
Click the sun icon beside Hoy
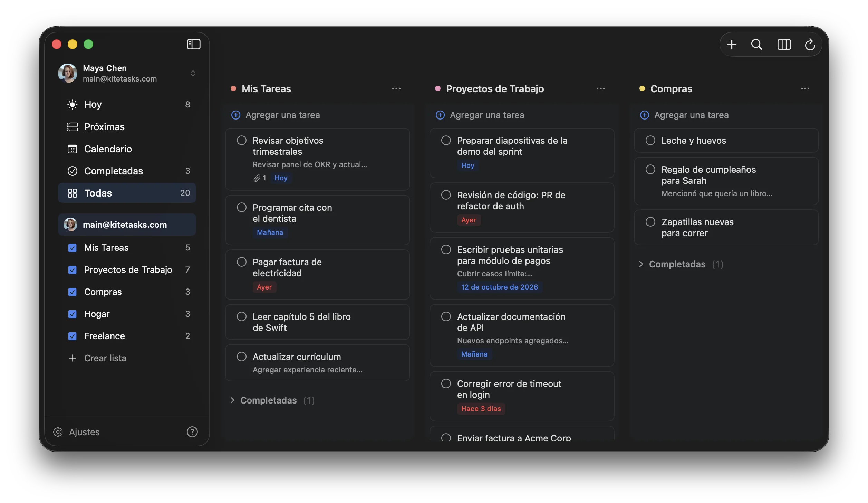72,104
